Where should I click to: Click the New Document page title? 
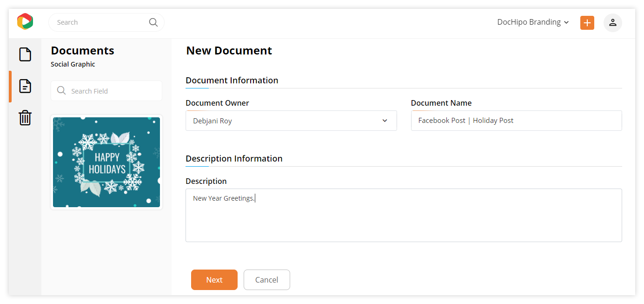229,51
